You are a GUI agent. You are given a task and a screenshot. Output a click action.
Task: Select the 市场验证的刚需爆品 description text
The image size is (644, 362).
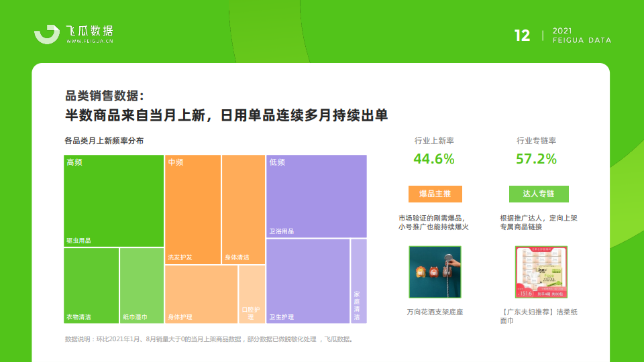(x=433, y=223)
